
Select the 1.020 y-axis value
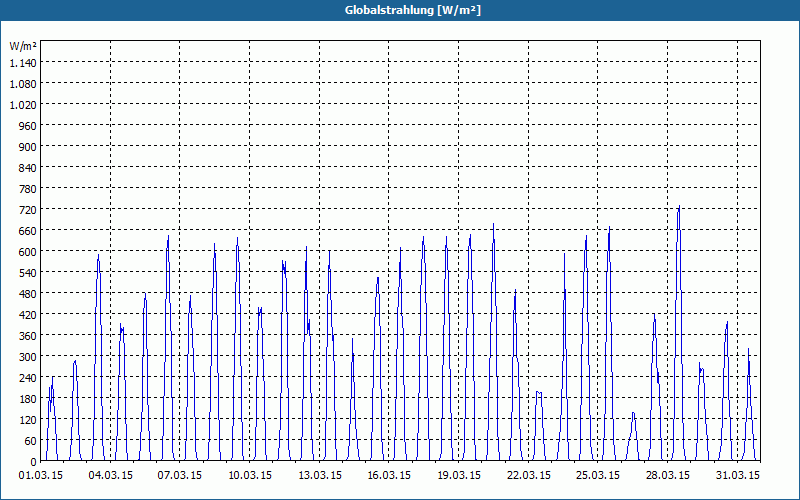23,104
